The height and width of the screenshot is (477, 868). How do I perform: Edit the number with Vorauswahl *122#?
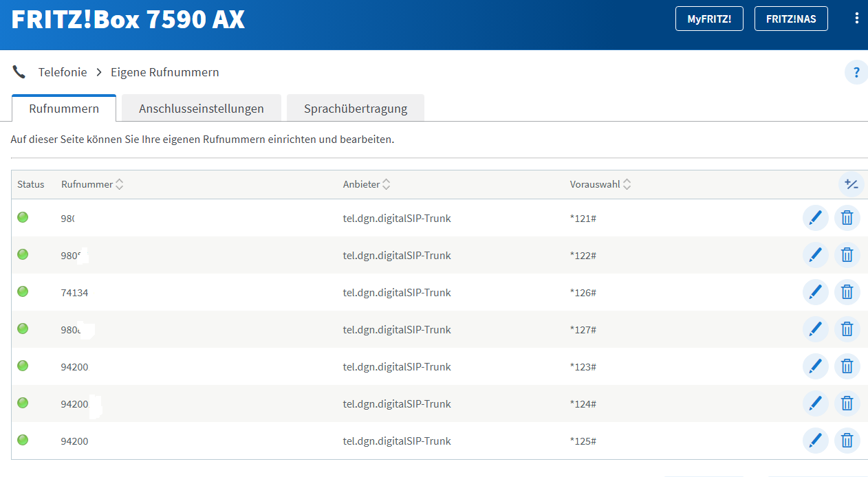[x=816, y=255]
